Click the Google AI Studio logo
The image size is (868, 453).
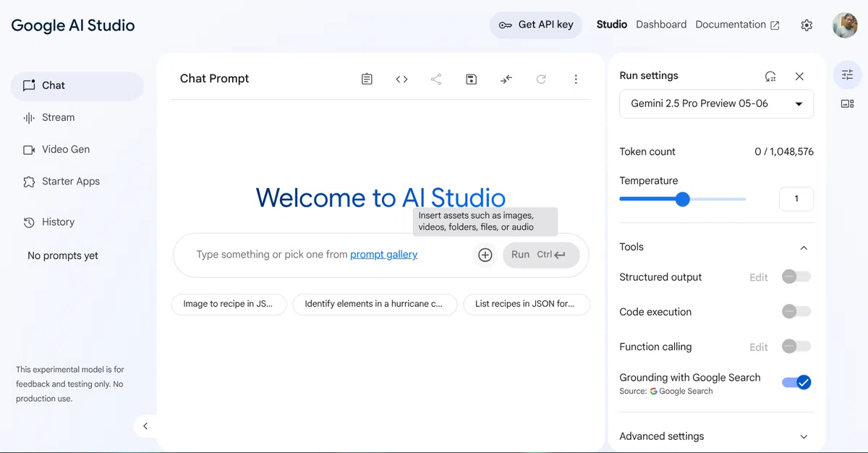click(x=73, y=25)
